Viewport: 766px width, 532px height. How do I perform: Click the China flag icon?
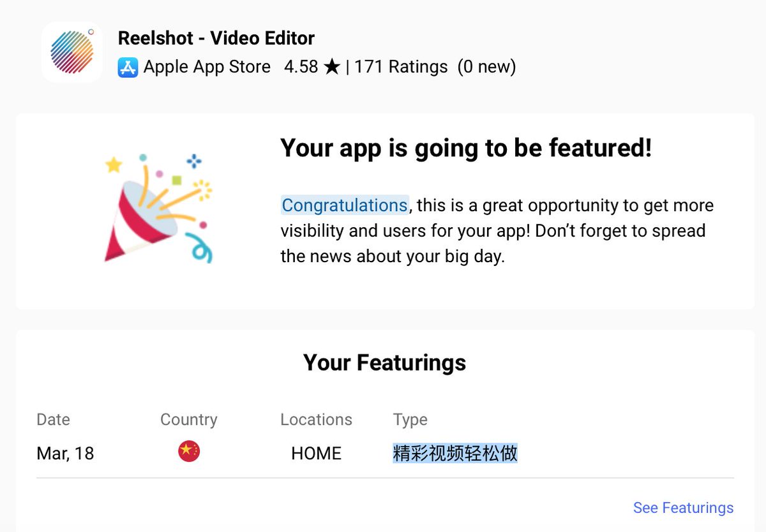point(189,452)
